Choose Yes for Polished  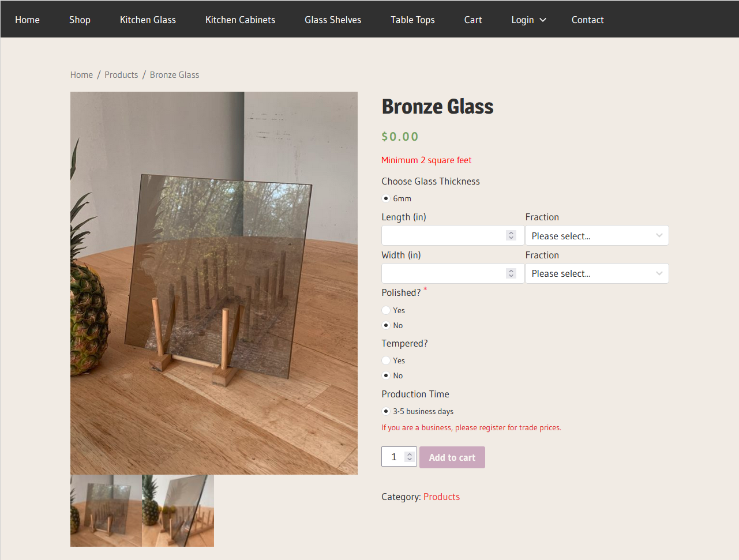(x=386, y=310)
